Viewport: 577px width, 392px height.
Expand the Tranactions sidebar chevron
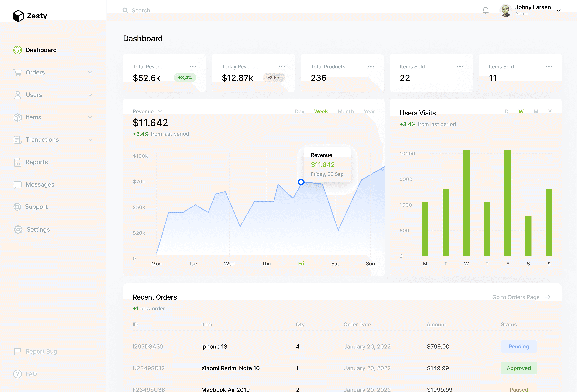click(x=90, y=140)
